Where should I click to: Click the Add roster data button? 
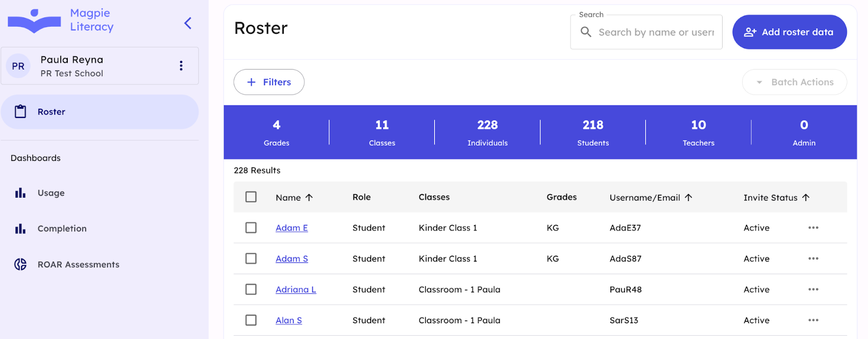tap(789, 32)
